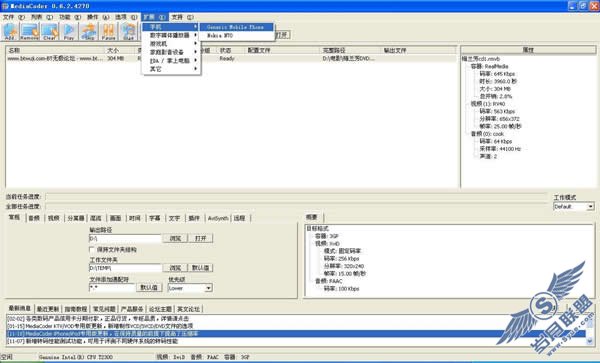The image size is (600, 363).
Task: Open the 最新消息 news tab
Action: 20,308
